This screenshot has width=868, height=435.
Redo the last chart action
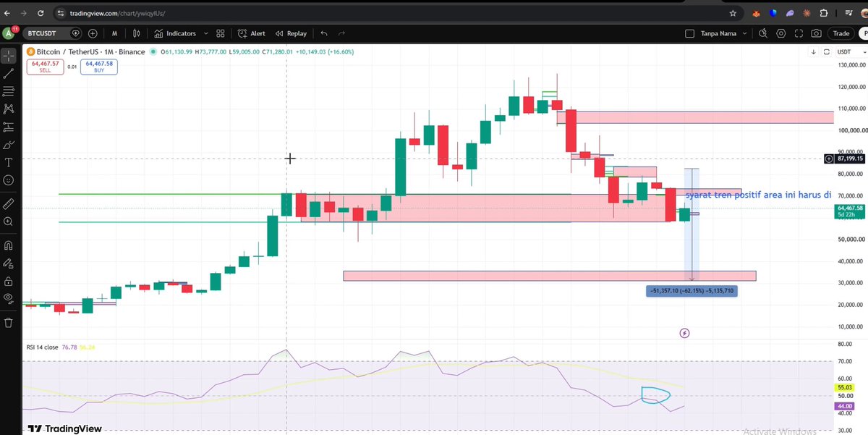click(341, 33)
